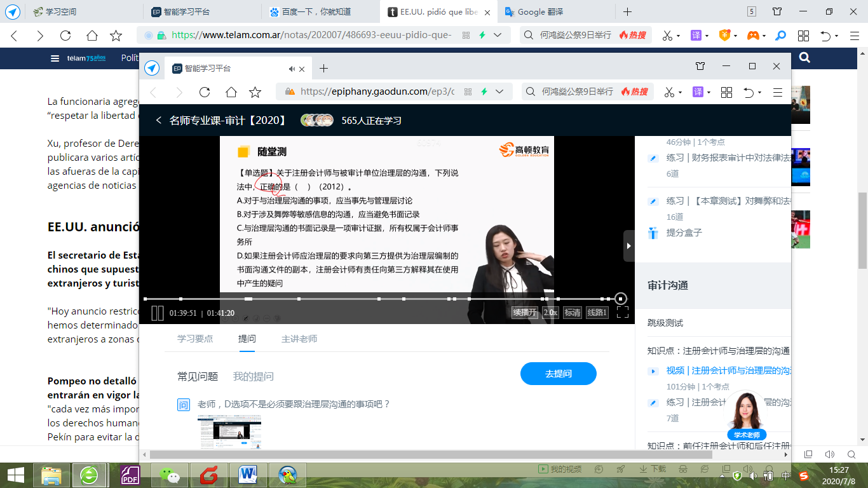The height and width of the screenshot is (488, 868).
Task: Expand the address bar dropdown for gaodun URL
Action: coord(499,91)
